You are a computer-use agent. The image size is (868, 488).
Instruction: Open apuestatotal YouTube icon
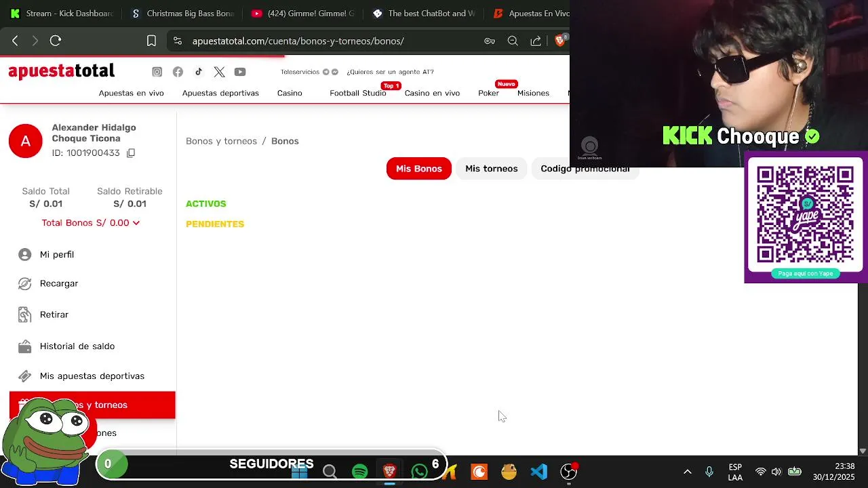pos(240,72)
